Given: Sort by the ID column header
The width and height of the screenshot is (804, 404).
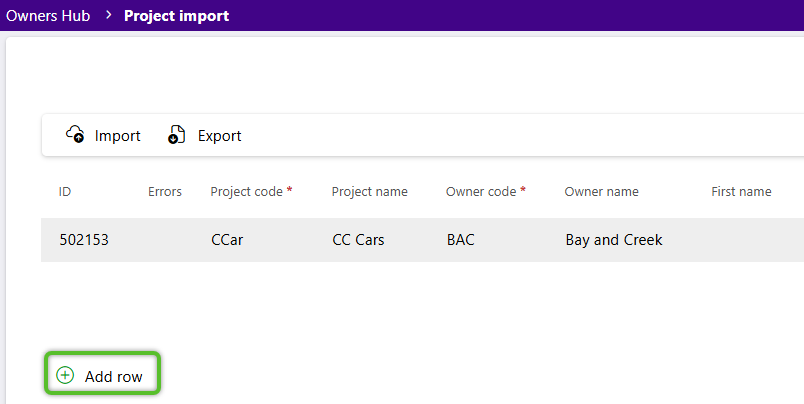Looking at the screenshot, I should tap(65, 192).
